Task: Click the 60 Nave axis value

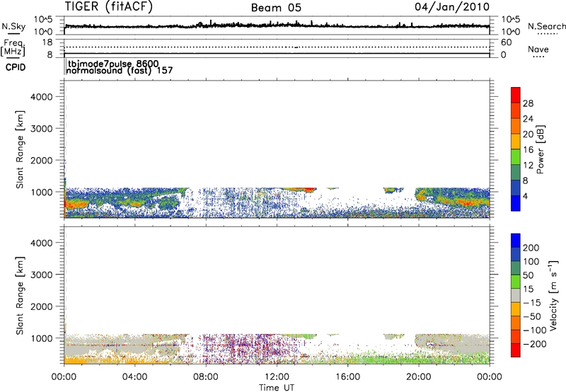Action: click(506, 42)
